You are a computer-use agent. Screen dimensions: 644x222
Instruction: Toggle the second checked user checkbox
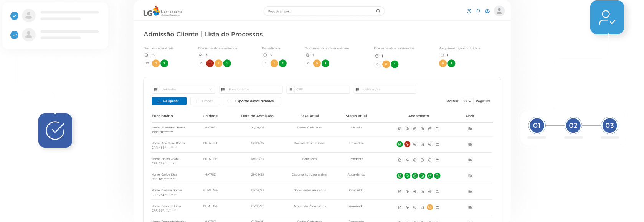pyautogui.click(x=14, y=35)
